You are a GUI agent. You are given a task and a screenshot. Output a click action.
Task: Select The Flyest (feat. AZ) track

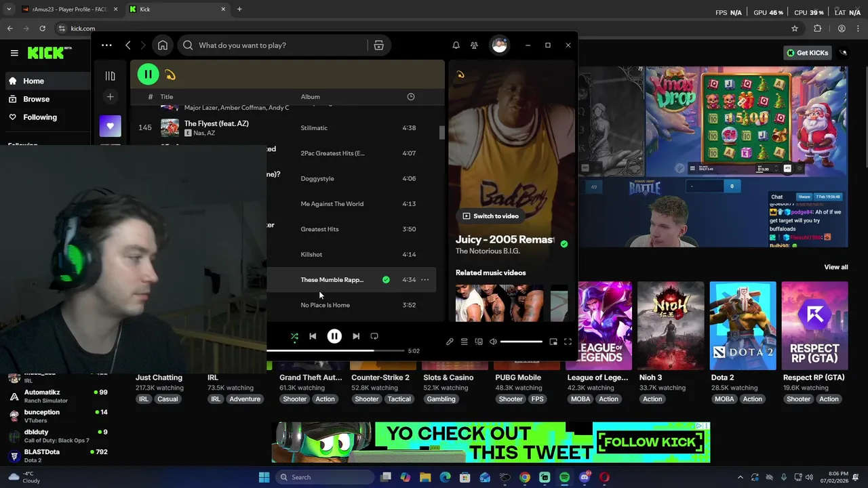pyautogui.click(x=216, y=123)
